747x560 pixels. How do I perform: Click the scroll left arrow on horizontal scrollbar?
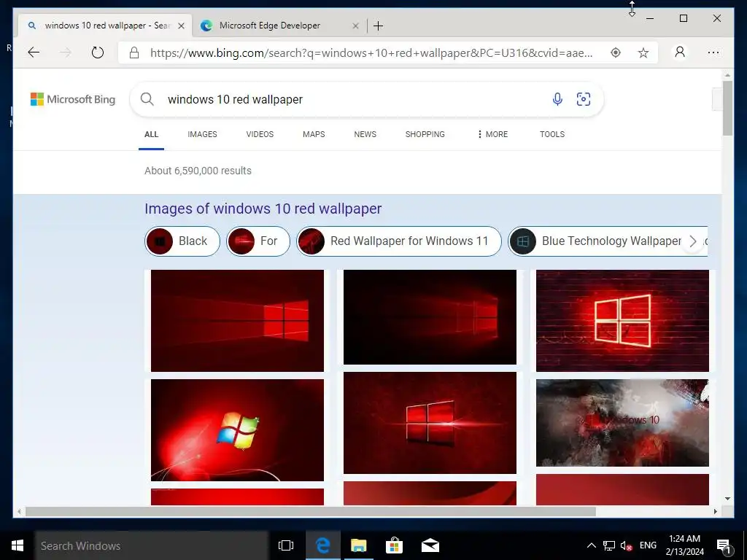pyautogui.click(x=19, y=511)
